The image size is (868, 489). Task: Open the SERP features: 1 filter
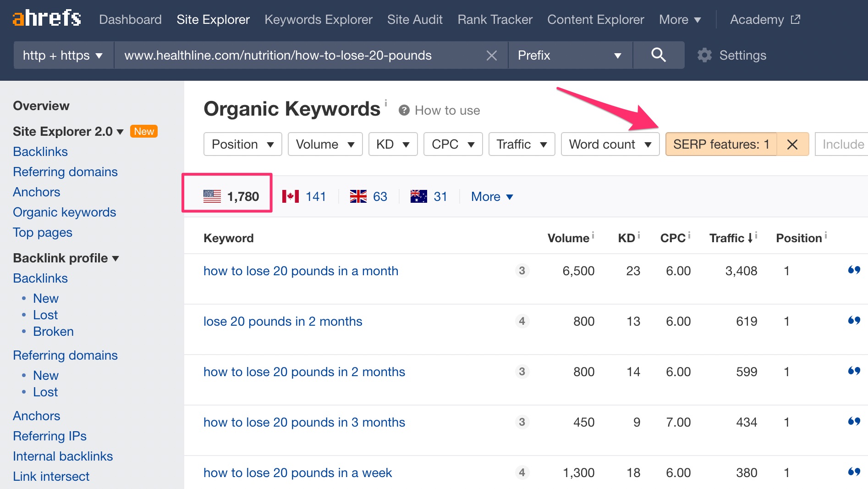[721, 144]
